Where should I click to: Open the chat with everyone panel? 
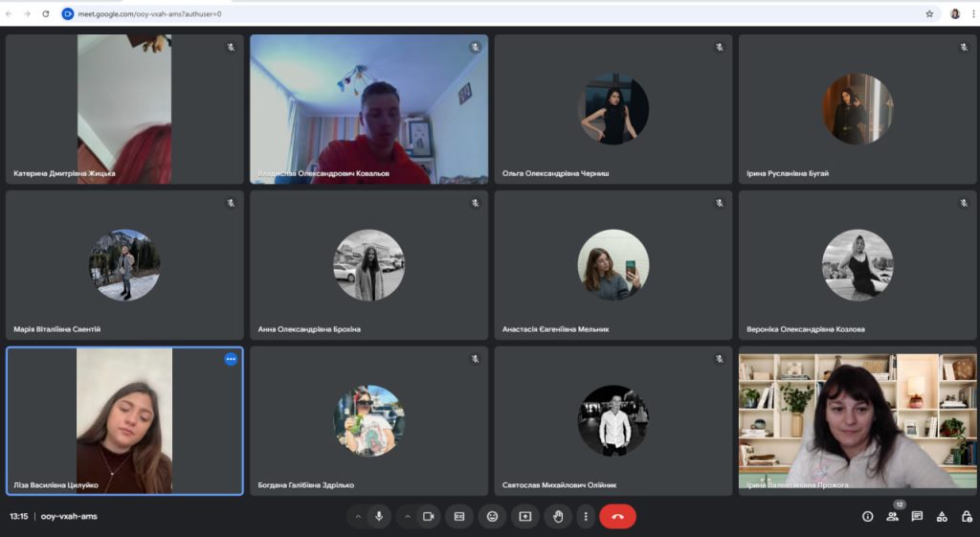coord(917,516)
